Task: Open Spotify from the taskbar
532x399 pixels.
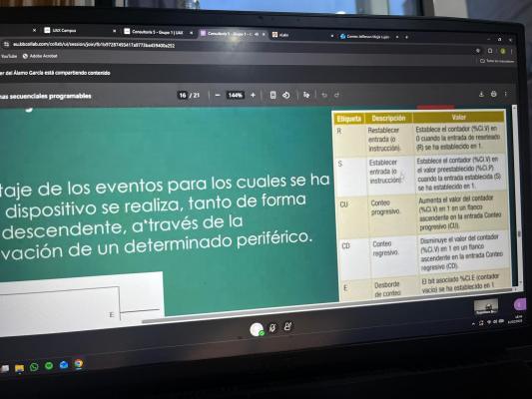Action: point(49,366)
